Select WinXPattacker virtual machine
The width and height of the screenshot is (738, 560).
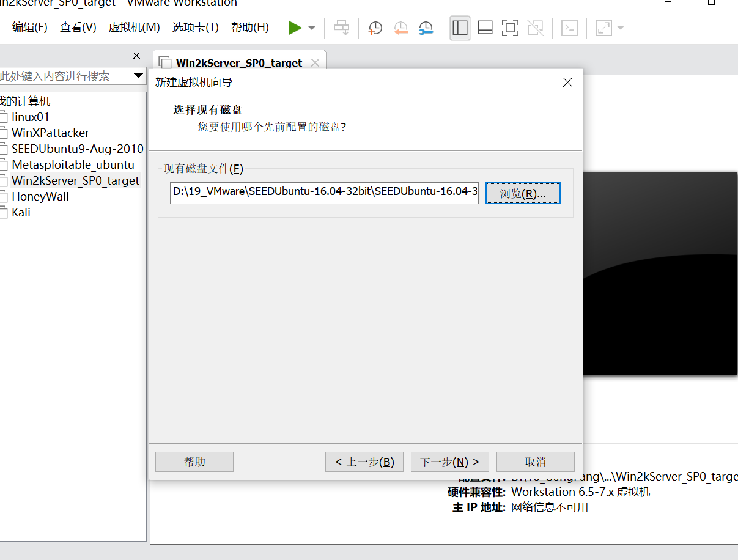[x=50, y=133]
